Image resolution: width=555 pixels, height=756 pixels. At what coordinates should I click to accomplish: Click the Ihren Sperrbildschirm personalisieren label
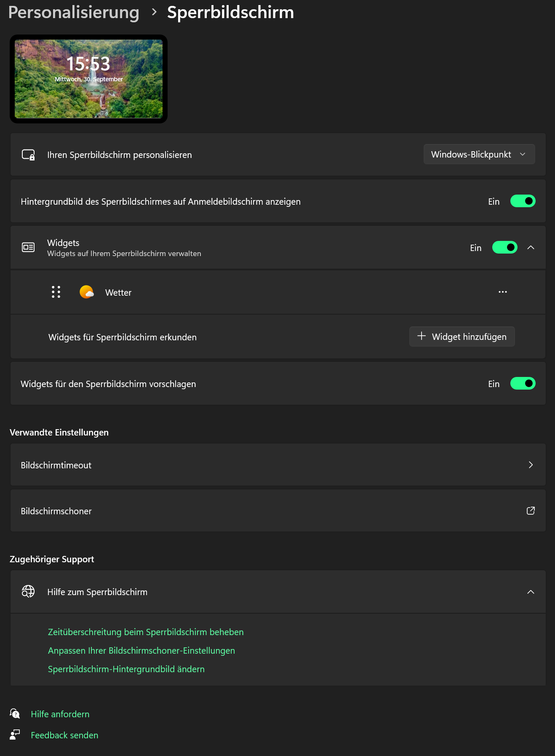[x=120, y=155]
